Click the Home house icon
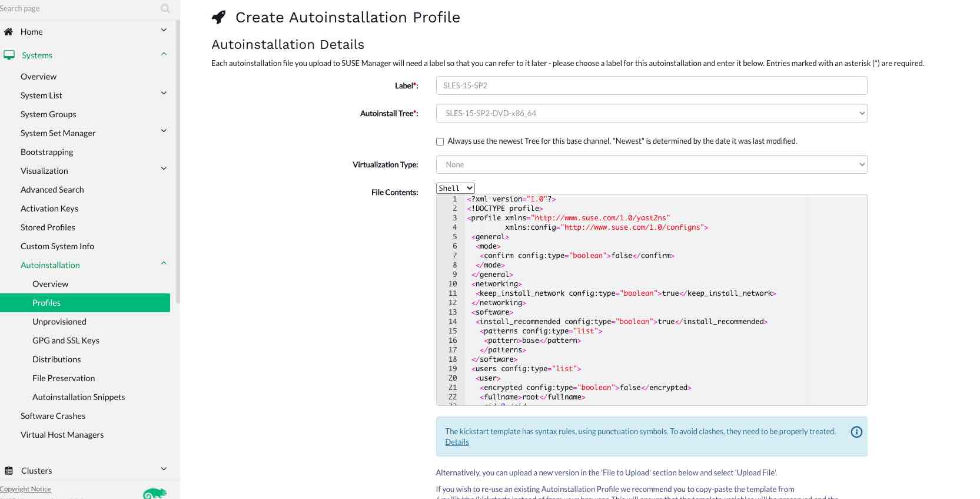 (x=8, y=32)
